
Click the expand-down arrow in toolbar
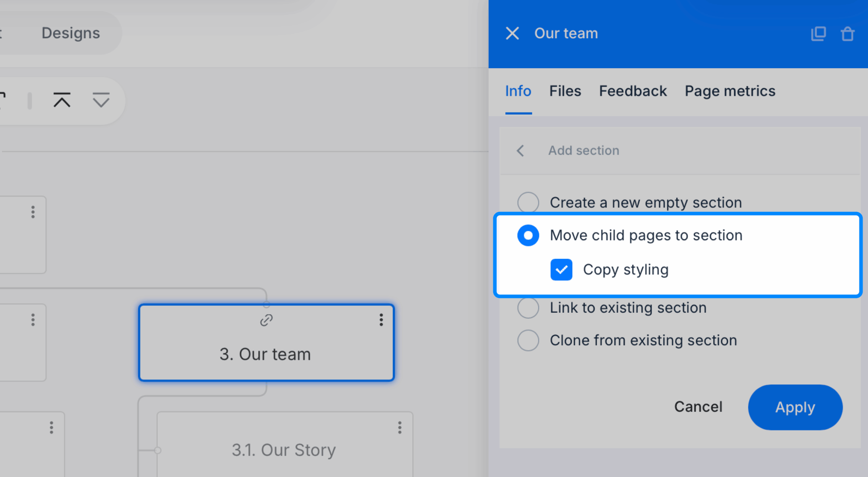(101, 100)
